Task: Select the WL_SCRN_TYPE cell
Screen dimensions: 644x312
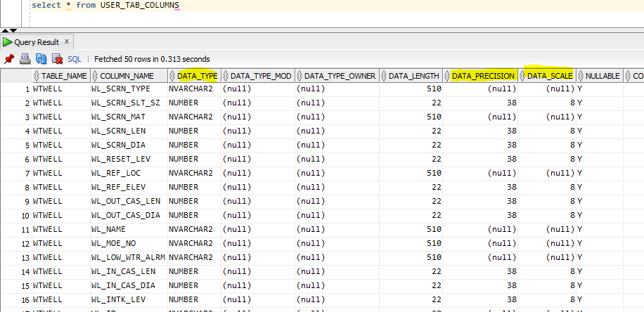Action: pyautogui.click(x=129, y=89)
